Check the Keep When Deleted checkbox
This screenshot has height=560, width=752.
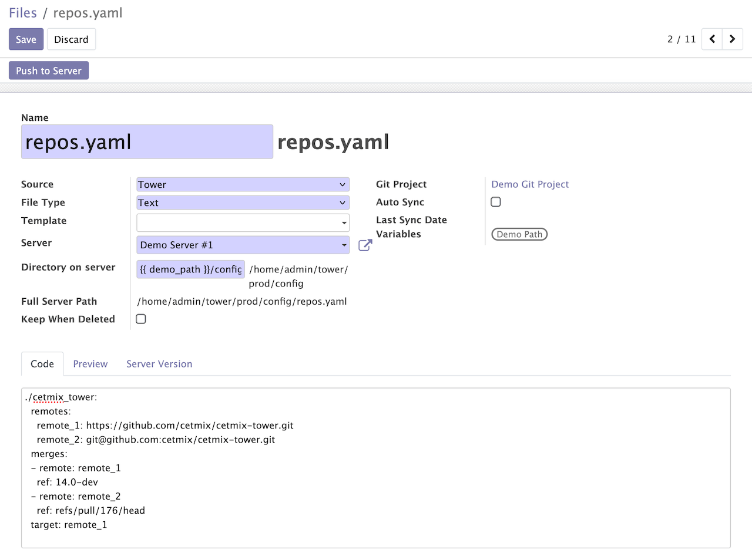[140, 319]
